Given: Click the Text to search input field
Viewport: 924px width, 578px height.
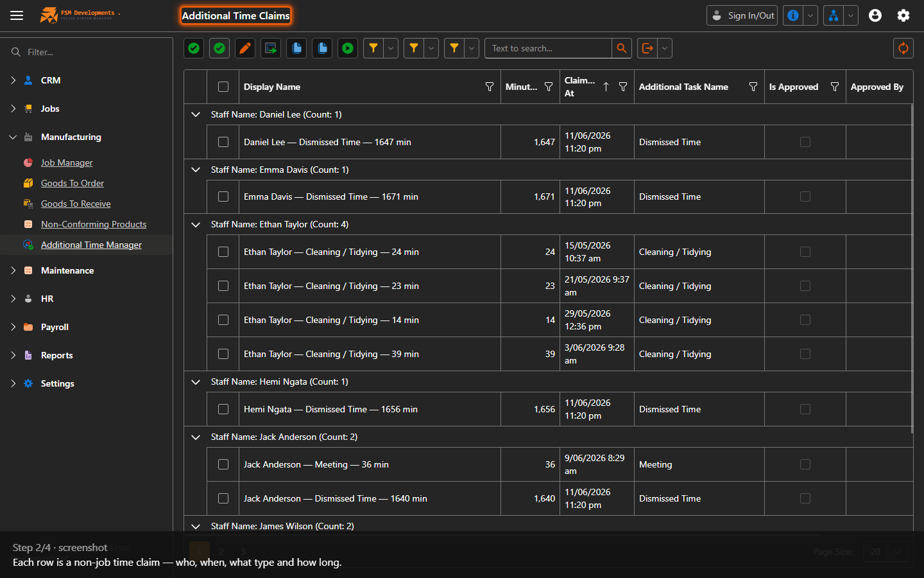Looking at the screenshot, I should tap(548, 48).
